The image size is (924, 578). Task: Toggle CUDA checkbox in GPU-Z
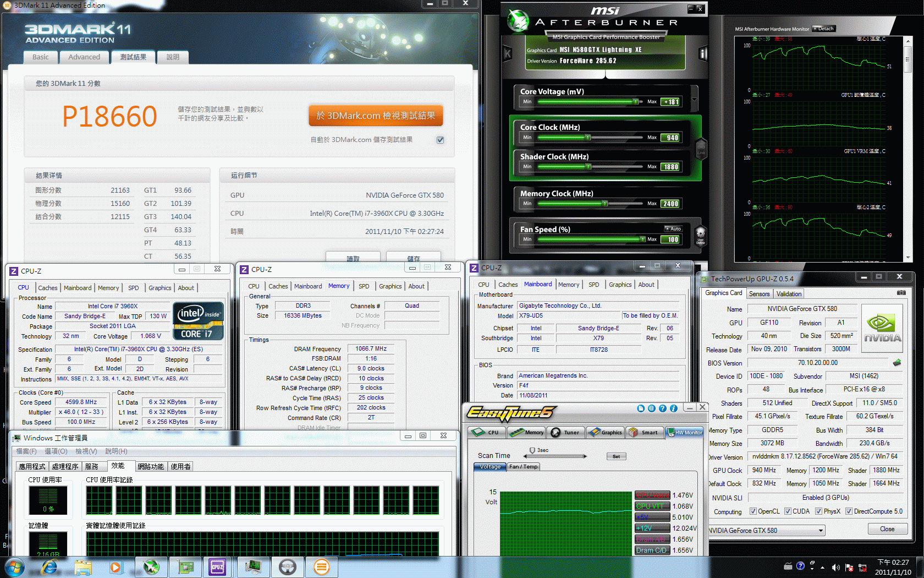click(788, 511)
